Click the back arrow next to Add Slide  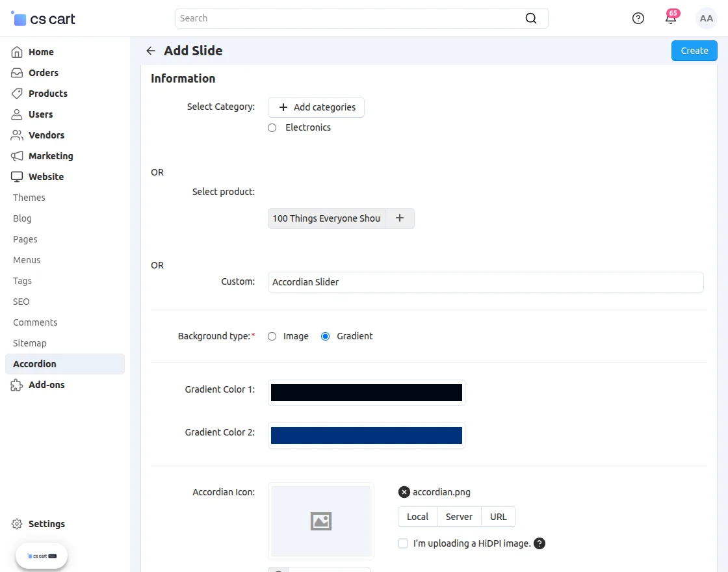(x=150, y=50)
